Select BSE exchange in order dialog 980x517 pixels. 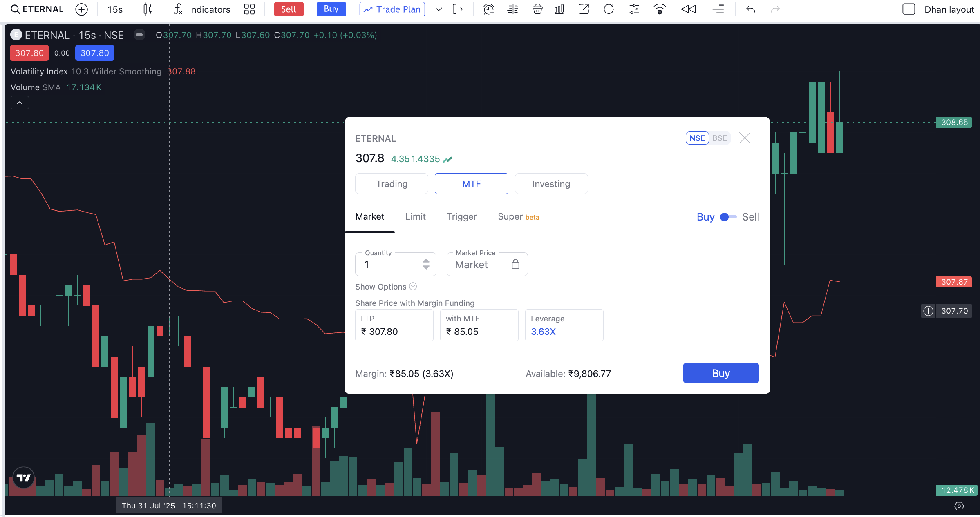coord(720,138)
